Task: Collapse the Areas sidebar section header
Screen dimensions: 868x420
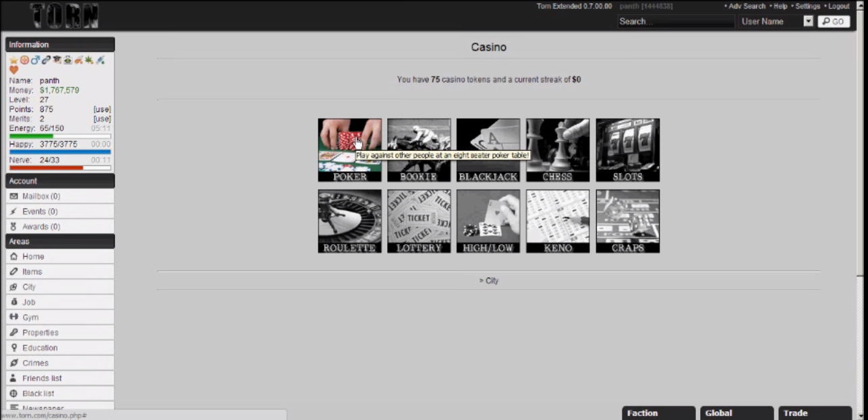Action: coord(60,241)
